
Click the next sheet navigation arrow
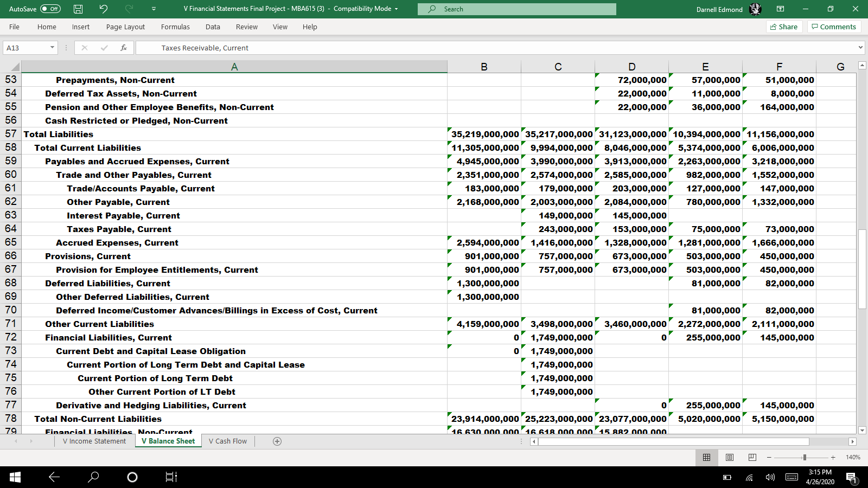click(x=31, y=441)
